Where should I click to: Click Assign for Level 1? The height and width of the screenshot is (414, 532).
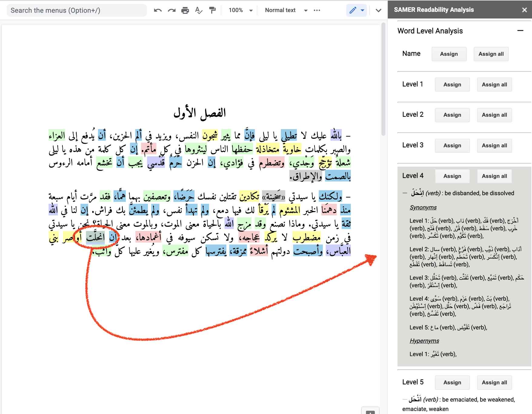[452, 85]
